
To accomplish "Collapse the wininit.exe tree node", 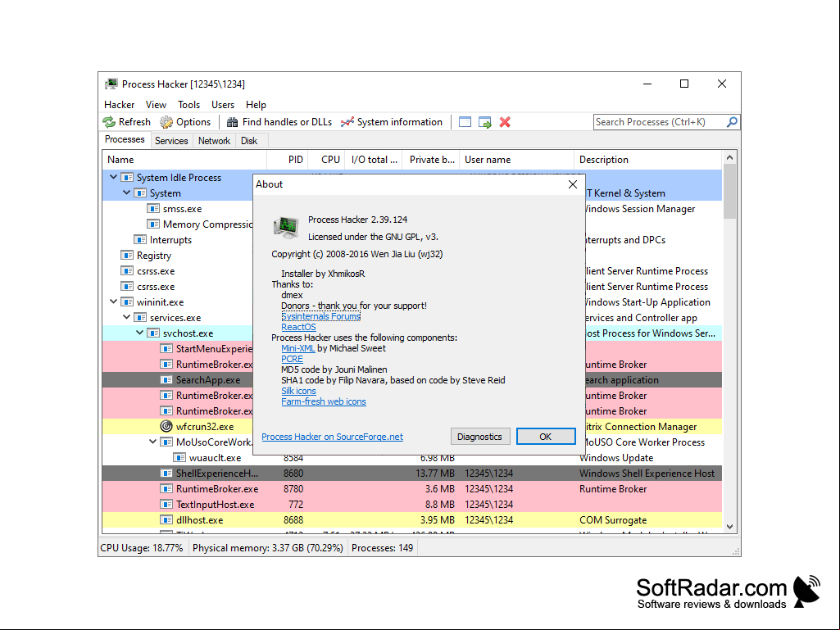I will [x=114, y=301].
